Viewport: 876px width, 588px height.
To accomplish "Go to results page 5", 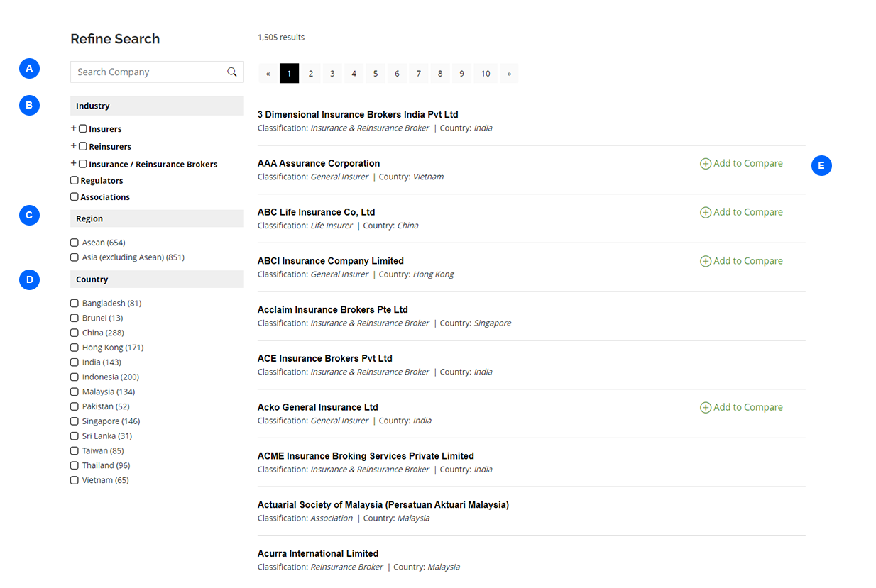I will point(376,73).
